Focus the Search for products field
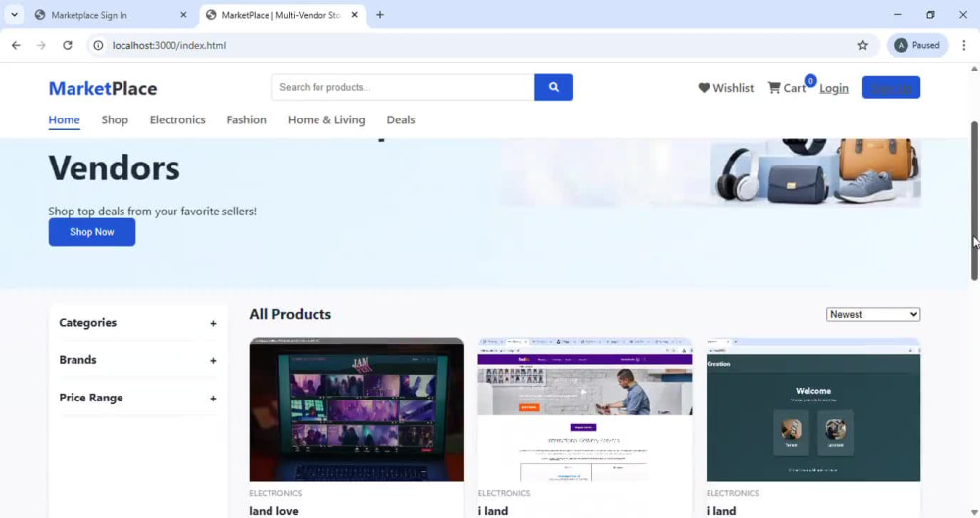Screen dimensions: 980x518 [x=403, y=87]
